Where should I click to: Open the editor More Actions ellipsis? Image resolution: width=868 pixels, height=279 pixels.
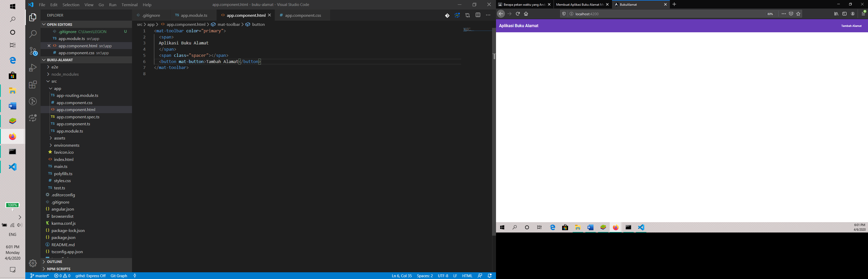tap(488, 15)
